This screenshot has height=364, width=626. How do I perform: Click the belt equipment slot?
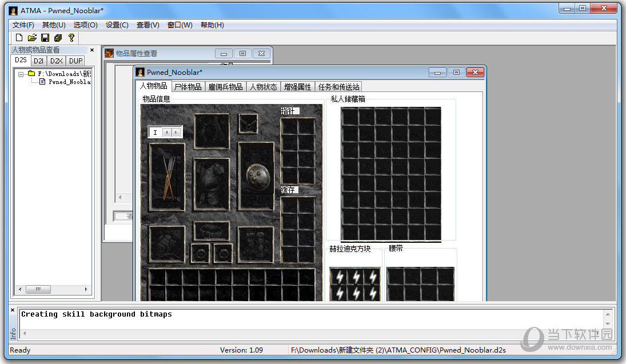[212, 231]
